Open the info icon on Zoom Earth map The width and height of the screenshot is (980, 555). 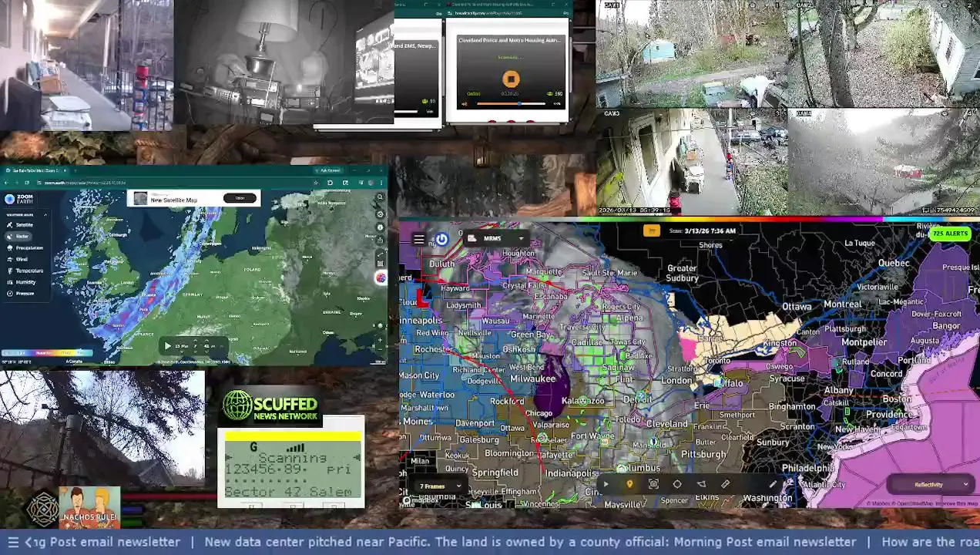point(381,227)
